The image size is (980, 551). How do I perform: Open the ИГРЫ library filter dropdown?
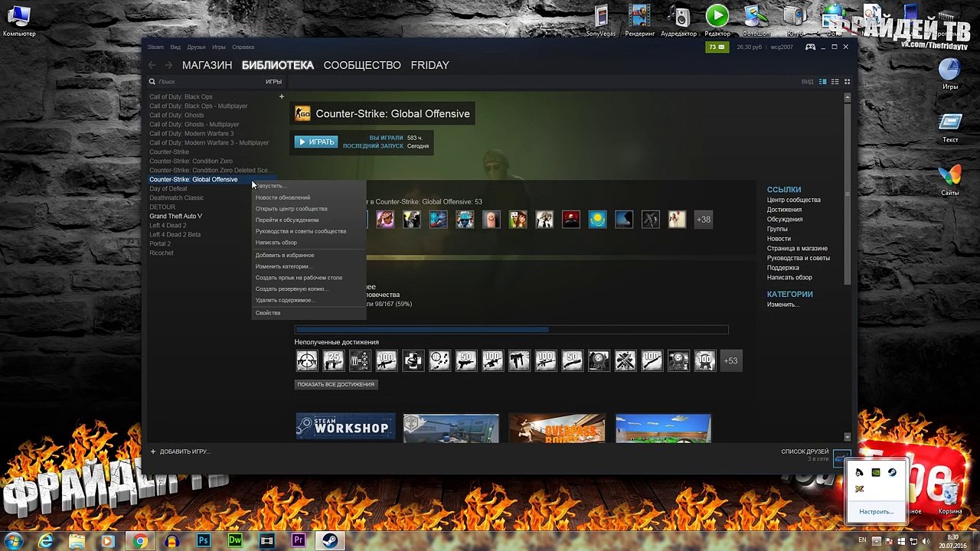pyautogui.click(x=273, y=81)
